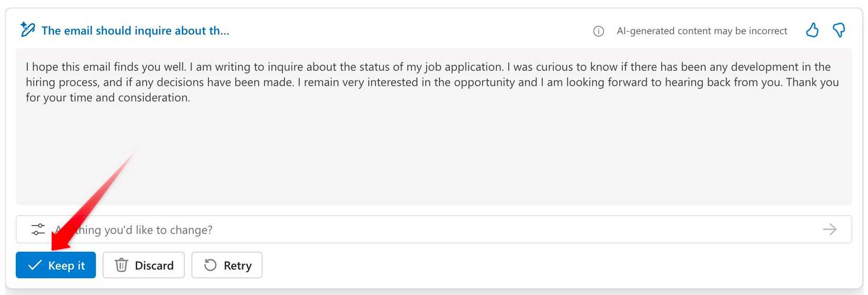
Task: Click the sentence "I hope this email finds you well"
Action: pos(105,67)
